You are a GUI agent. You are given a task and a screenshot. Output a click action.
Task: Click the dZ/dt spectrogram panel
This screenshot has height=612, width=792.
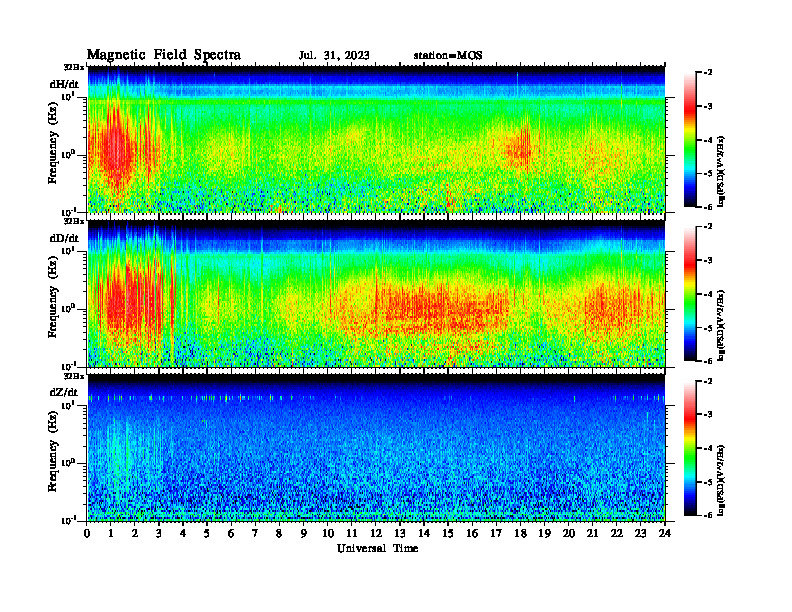tap(376, 448)
